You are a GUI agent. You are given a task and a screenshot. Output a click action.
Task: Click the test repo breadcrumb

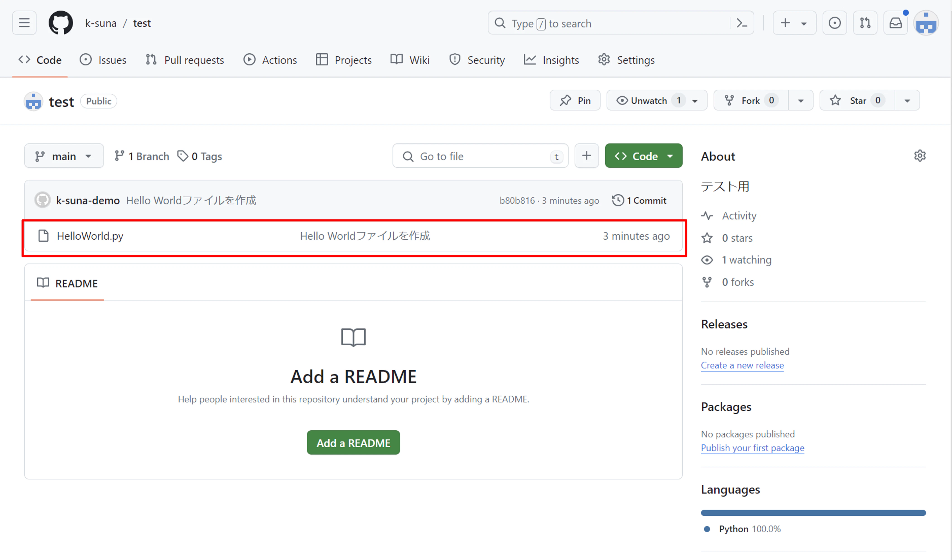(x=142, y=23)
